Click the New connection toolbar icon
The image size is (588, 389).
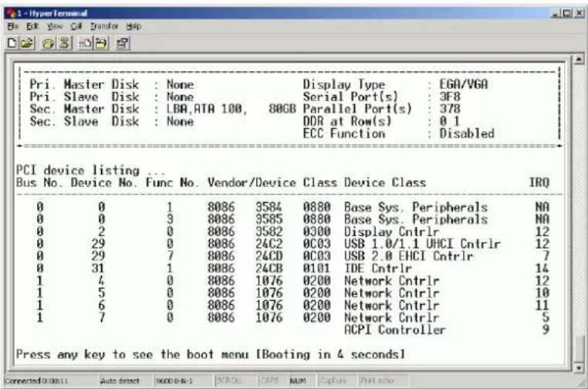point(12,43)
